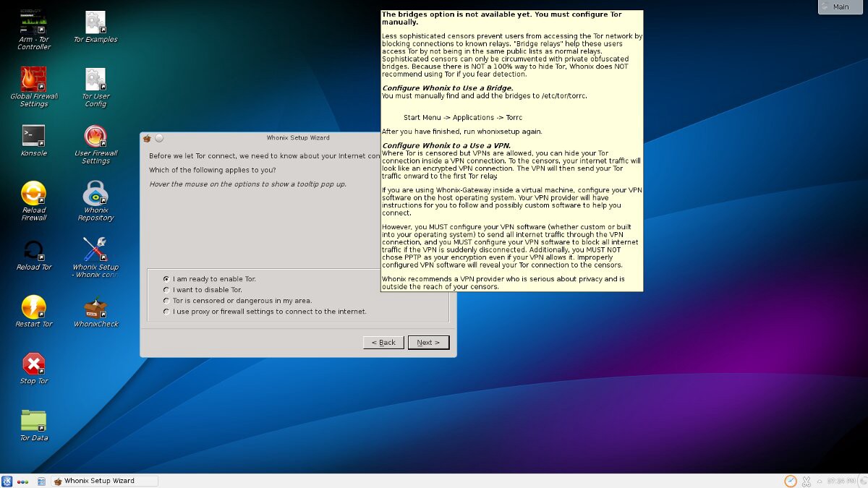Open the Klipper clipboard scissors tray icon
868x488 pixels.
(x=807, y=481)
